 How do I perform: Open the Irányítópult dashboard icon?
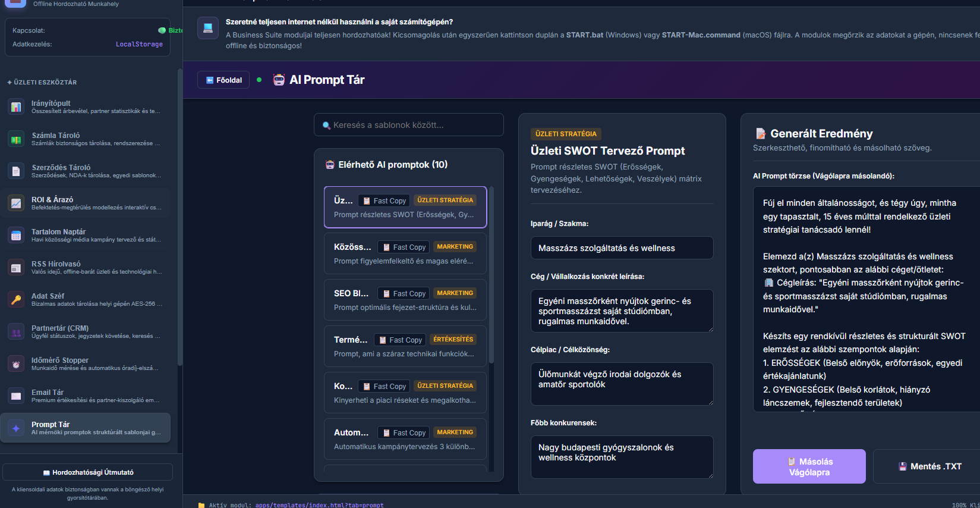coord(16,107)
